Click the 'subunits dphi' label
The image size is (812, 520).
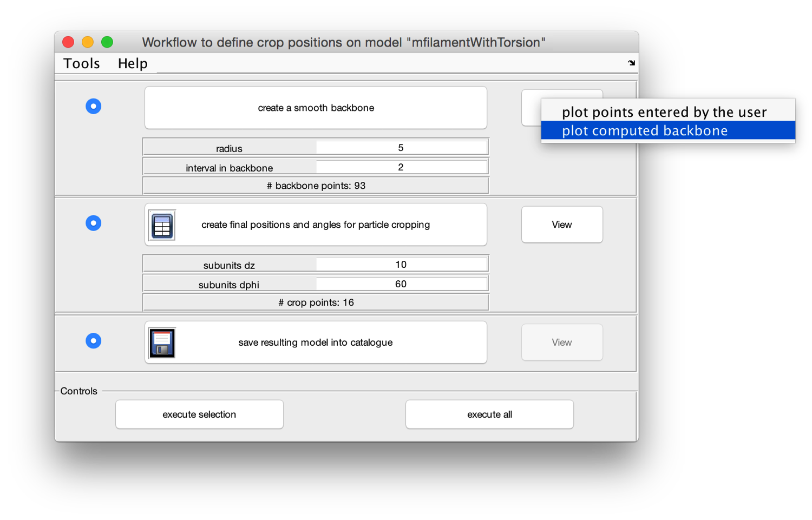pos(229,285)
